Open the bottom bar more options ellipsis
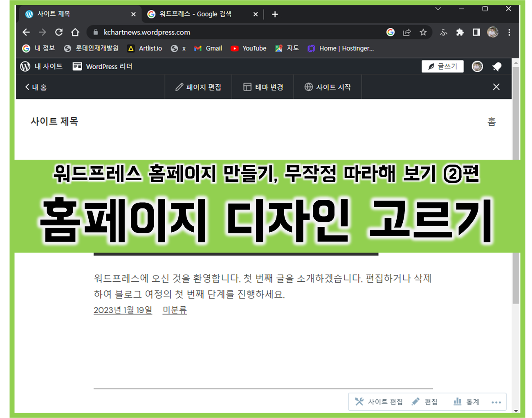Screen dimensions: 532x418 (496, 402)
